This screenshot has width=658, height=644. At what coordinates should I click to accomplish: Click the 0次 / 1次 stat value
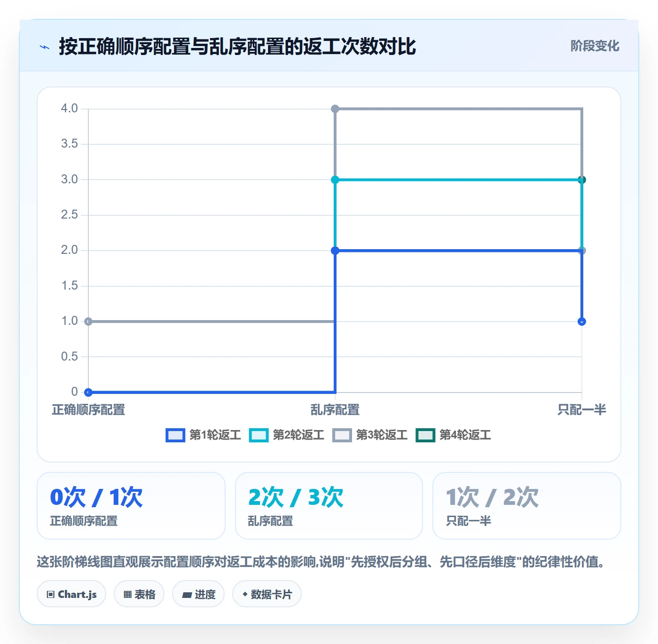(x=96, y=497)
